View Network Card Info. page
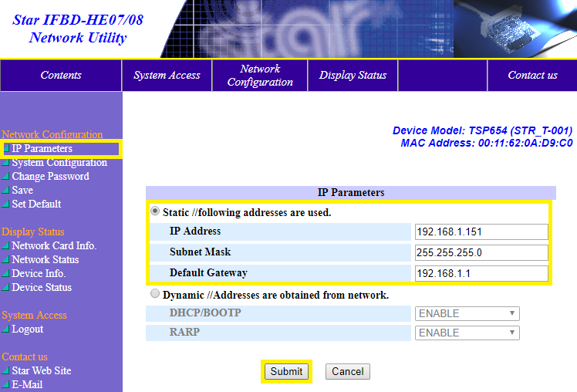Image resolution: width=577 pixels, height=392 pixels. (x=54, y=245)
